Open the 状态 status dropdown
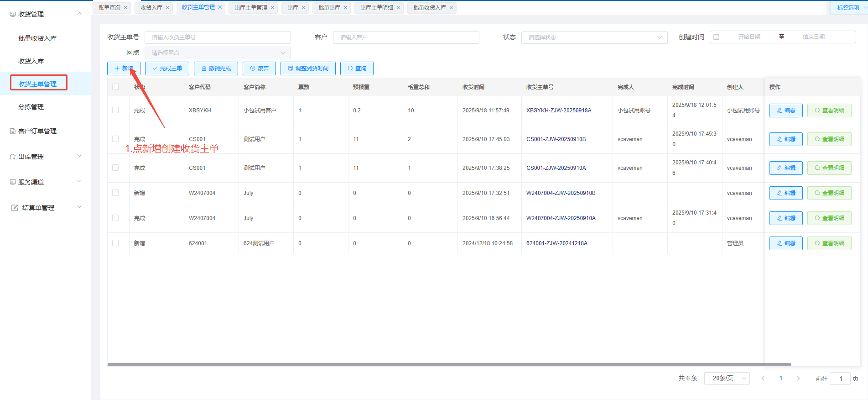 click(x=594, y=37)
